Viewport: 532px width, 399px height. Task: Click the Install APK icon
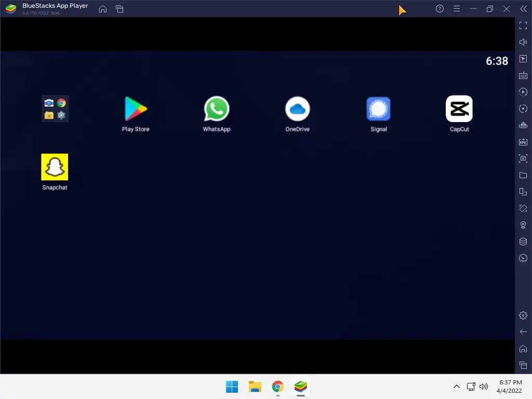coord(523,142)
